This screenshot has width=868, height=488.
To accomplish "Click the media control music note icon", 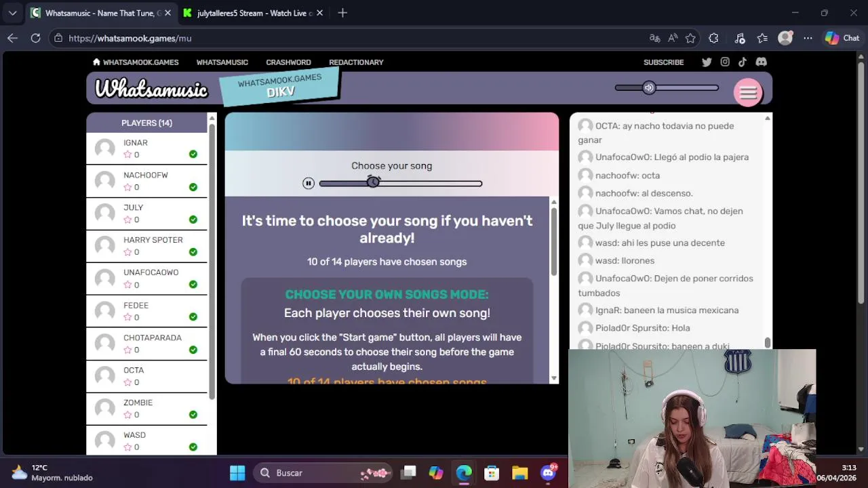I will click(740, 38).
